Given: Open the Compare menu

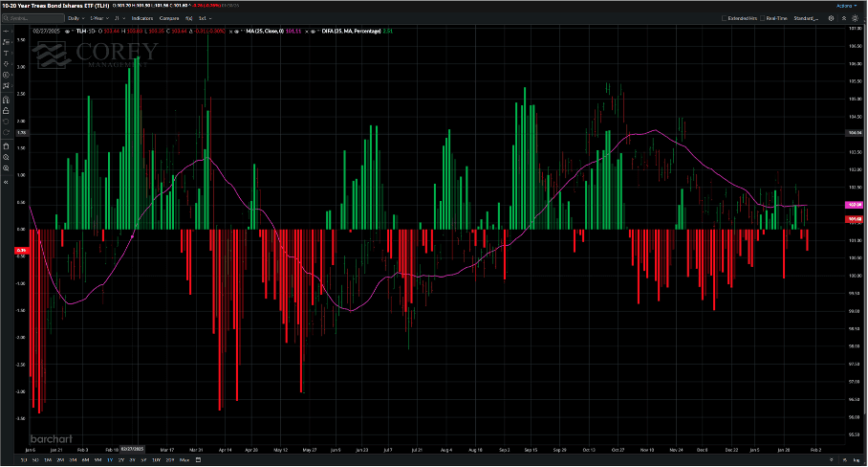Looking at the screenshot, I should pyautogui.click(x=169, y=18).
